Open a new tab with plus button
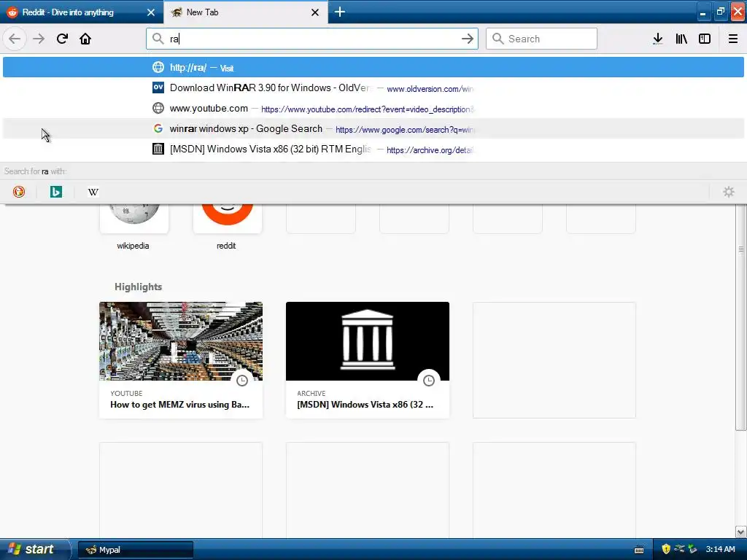Image resolution: width=747 pixels, height=560 pixels. pos(340,12)
